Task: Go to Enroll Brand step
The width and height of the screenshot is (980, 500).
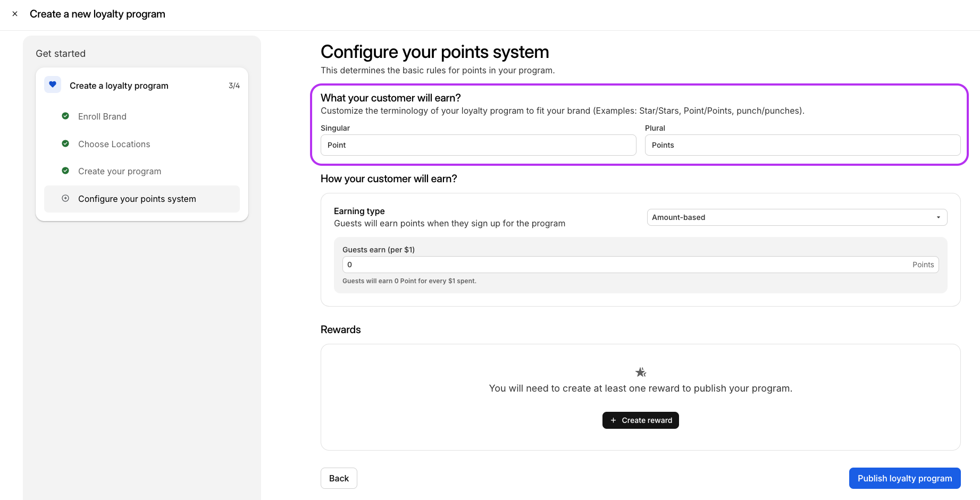Action: [102, 116]
